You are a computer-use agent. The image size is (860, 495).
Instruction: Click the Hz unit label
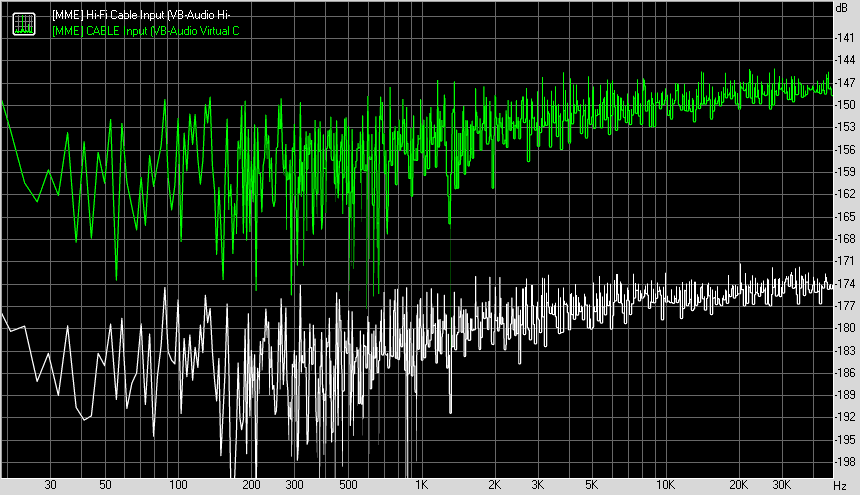point(840,486)
